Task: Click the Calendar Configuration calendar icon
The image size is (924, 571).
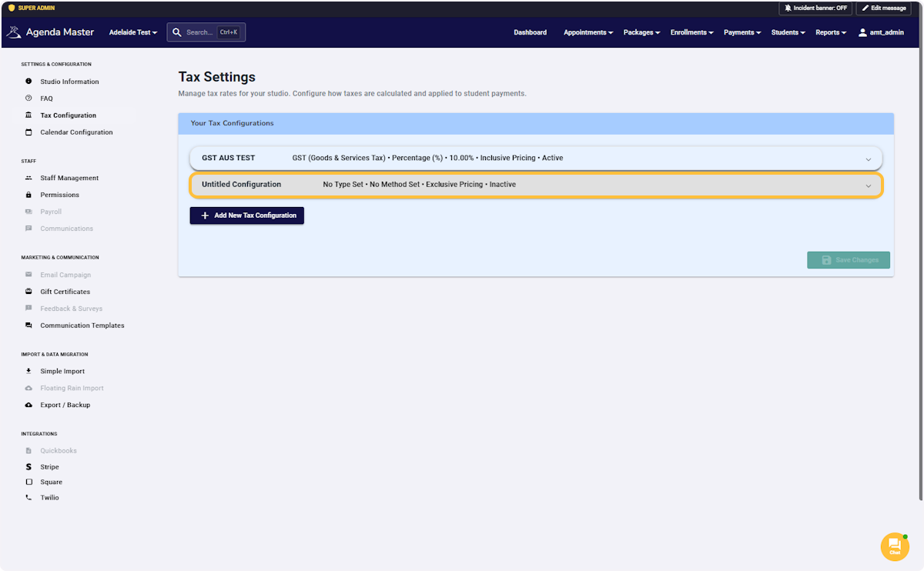Action: coord(28,132)
